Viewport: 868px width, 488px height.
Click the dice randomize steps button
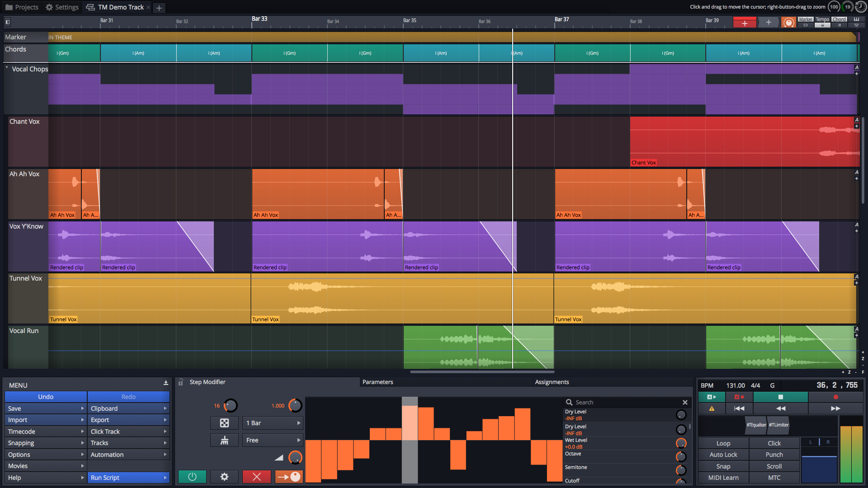click(x=224, y=423)
